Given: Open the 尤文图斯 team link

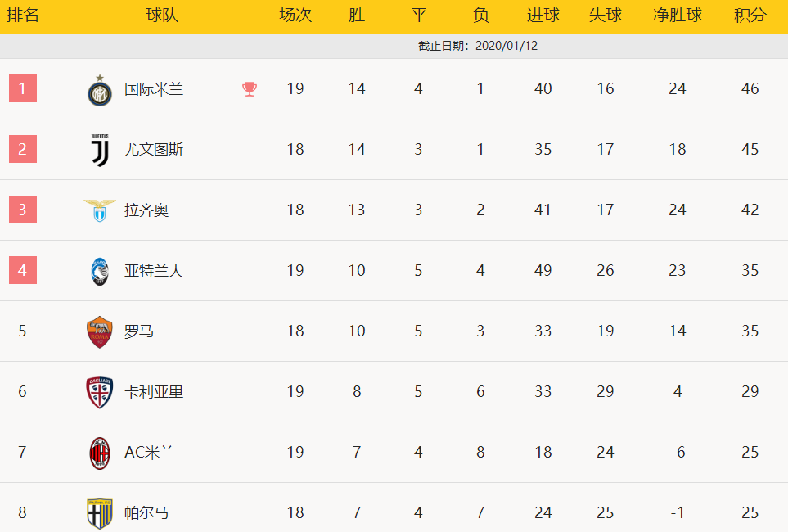Looking at the screenshot, I should pos(154,149).
